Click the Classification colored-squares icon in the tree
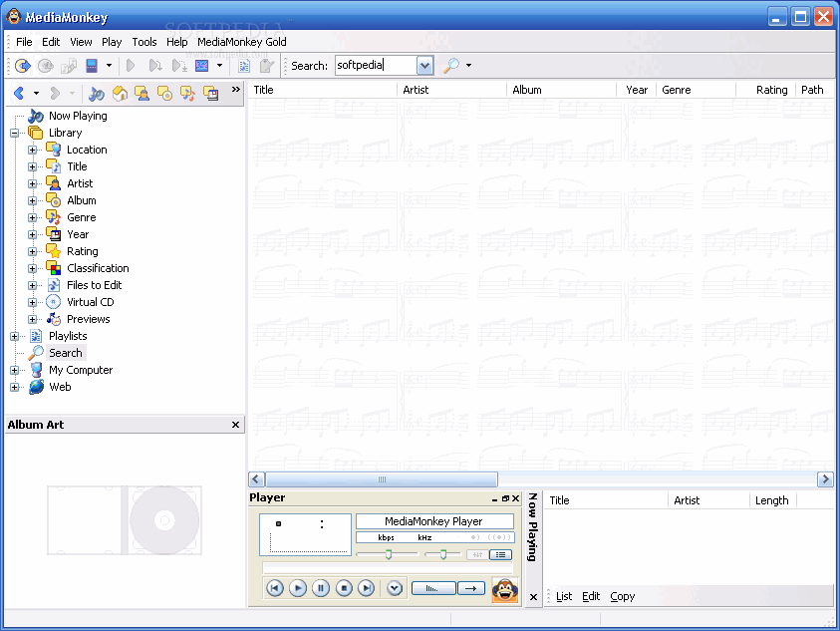The width and height of the screenshot is (840, 631). pyautogui.click(x=53, y=267)
